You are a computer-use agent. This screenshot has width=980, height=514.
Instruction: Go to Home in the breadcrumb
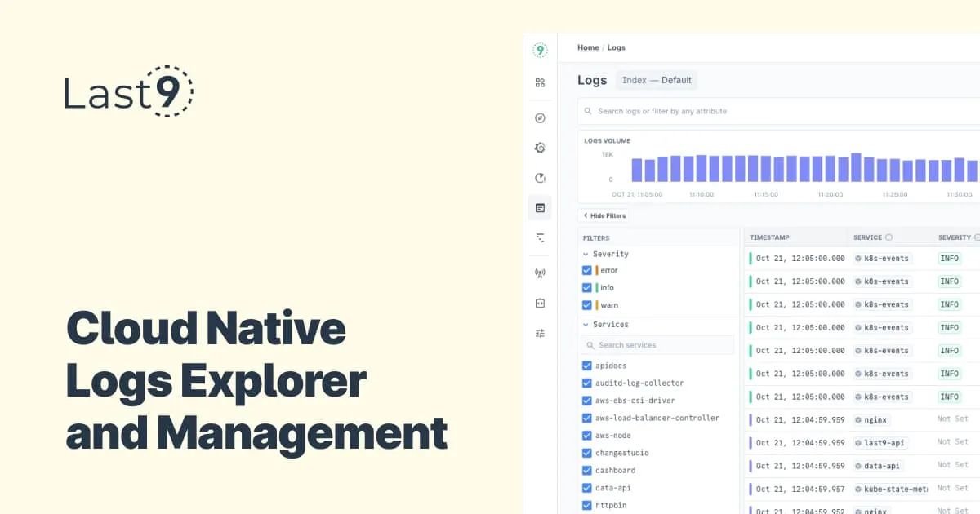588,47
